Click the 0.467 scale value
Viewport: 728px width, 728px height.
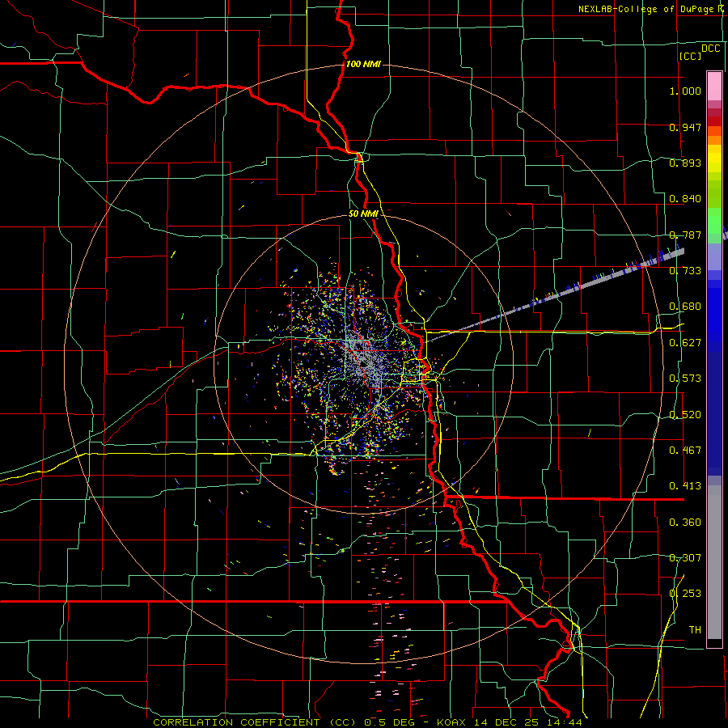click(685, 451)
